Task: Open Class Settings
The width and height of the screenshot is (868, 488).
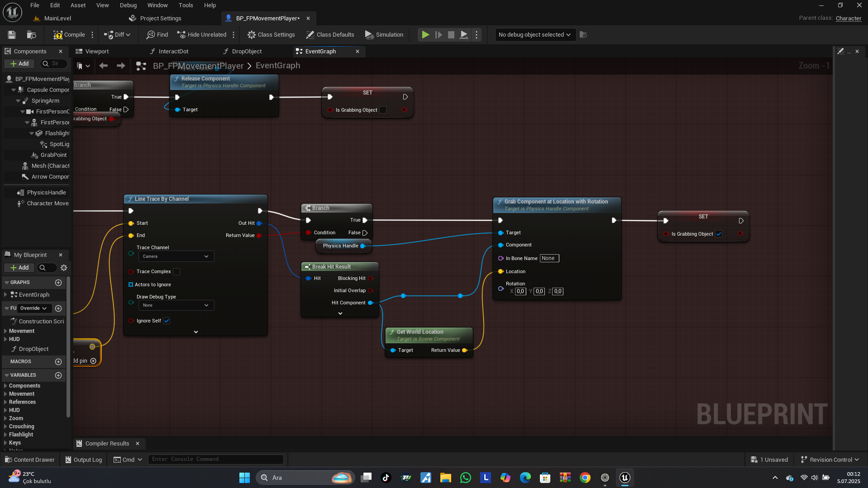Action: [x=271, y=35]
